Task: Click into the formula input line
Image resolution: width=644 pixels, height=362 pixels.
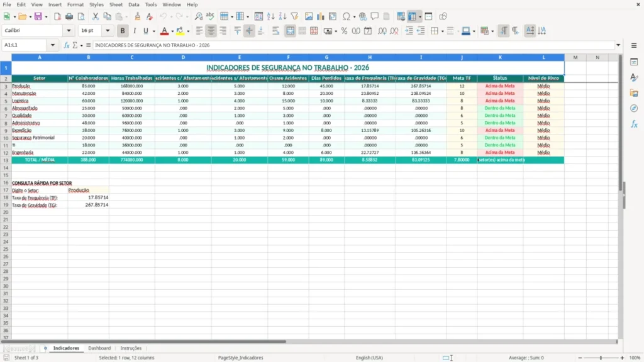Action: (353, 45)
